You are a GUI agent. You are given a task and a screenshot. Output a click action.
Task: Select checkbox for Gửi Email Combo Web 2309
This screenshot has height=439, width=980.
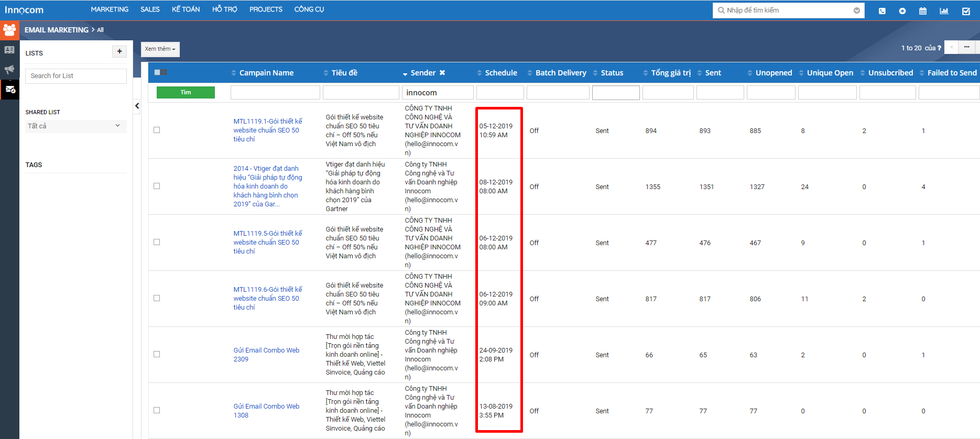(x=157, y=354)
